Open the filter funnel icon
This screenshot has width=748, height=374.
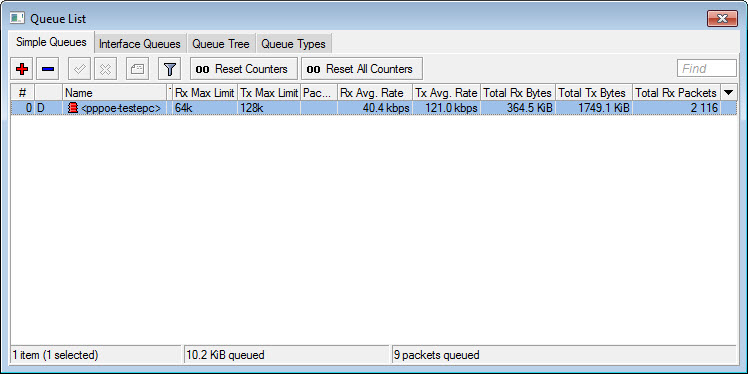[x=169, y=69]
